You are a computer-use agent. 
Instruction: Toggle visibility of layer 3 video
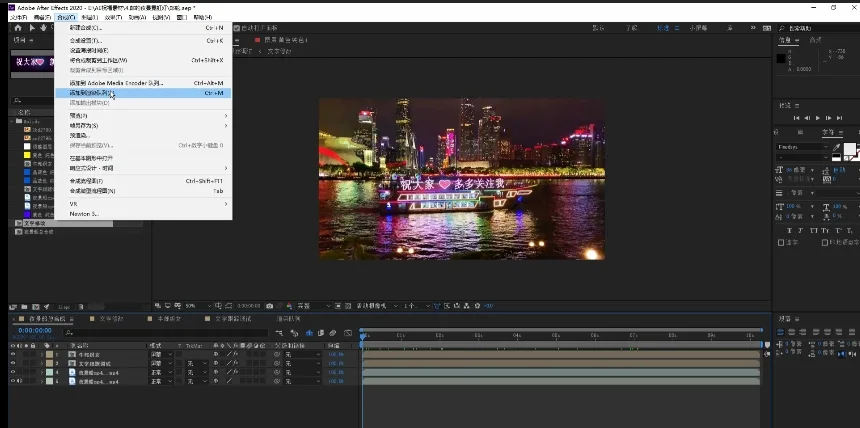[13, 372]
